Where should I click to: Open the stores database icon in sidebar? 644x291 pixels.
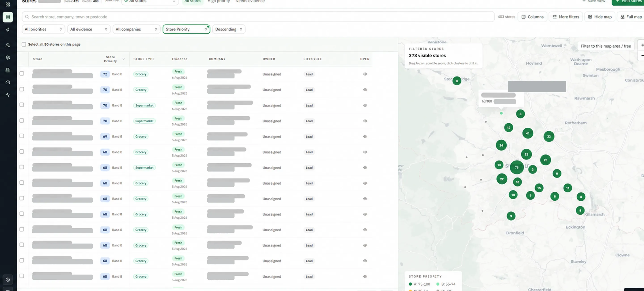8,17
